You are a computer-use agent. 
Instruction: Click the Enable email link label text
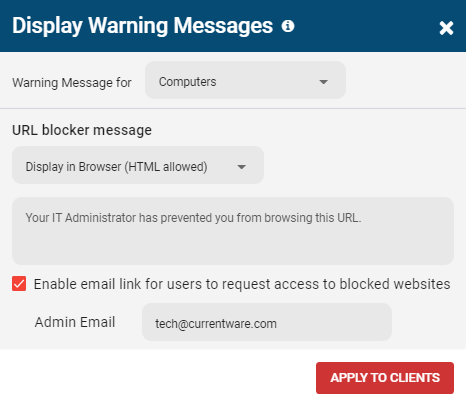(242, 284)
